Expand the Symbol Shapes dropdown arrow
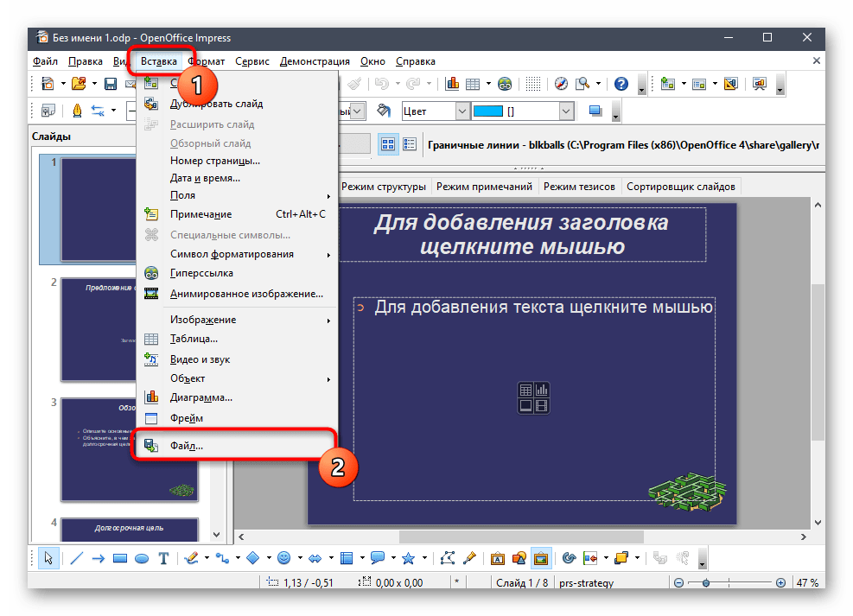The image size is (853, 616). [x=299, y=558]
